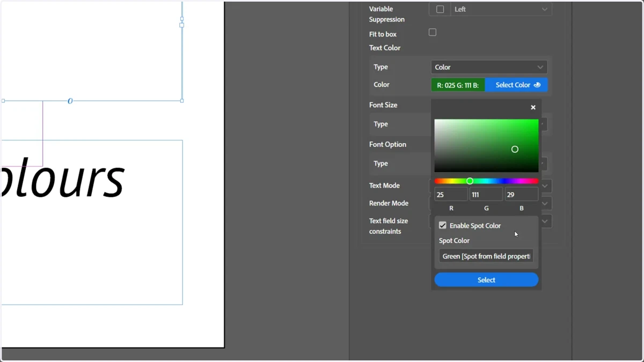Image resolution: width=644 pixels, height=362 pixels.
Task: Click the text frame overflow 'o' marker
Action: (70, 101)
